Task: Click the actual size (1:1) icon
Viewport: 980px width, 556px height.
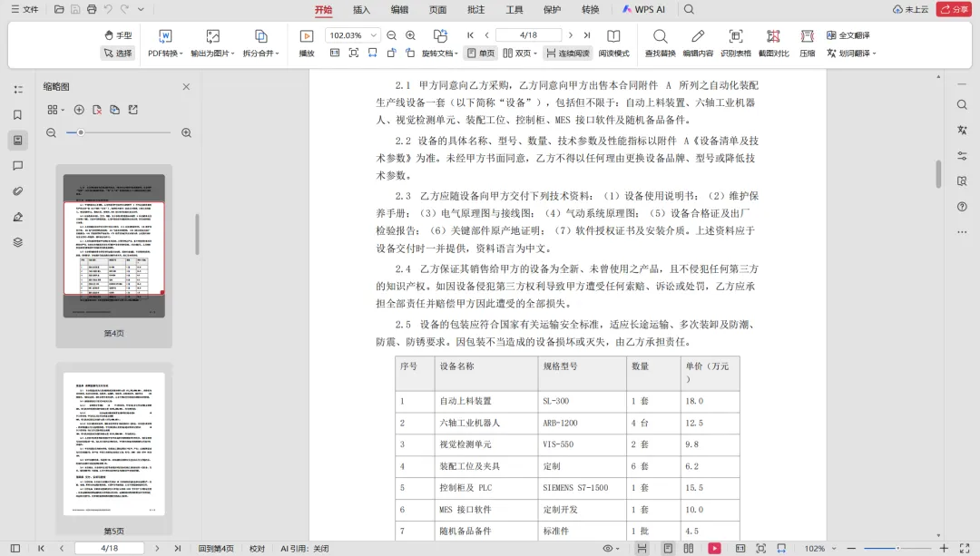Action: (334, 54)
